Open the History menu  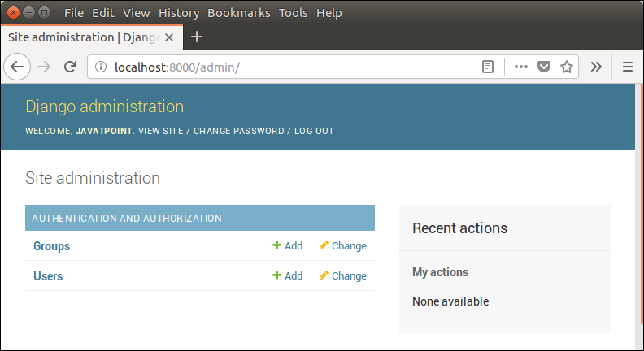coord(179,13)
